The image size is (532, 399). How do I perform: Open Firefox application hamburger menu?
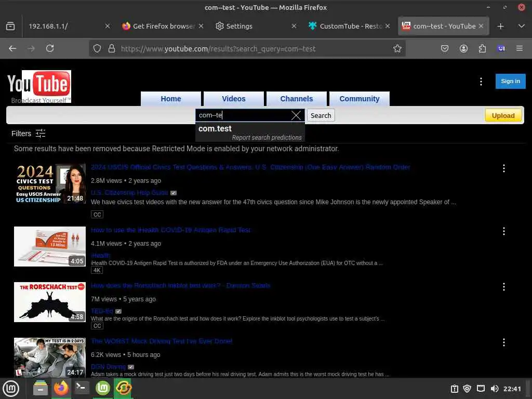point(520,48)
